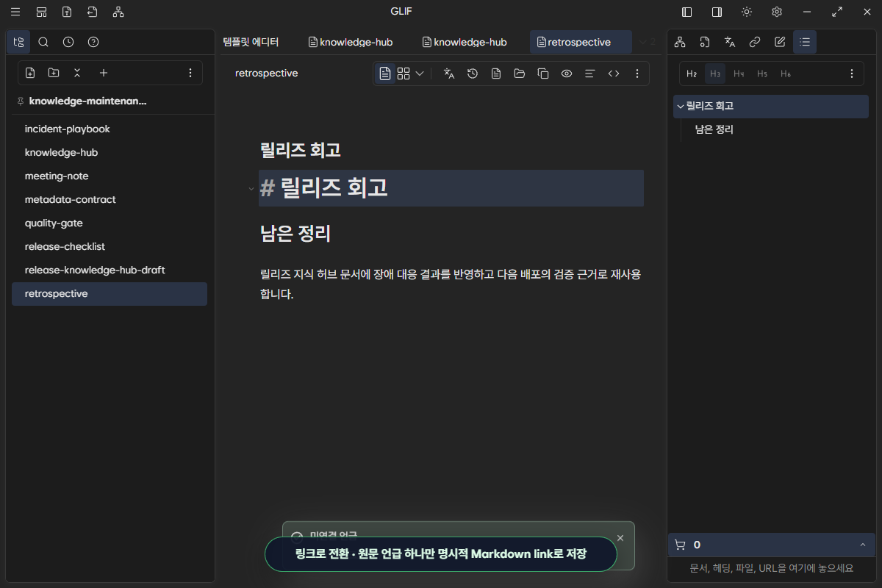
Task: Open the help question mark icon
Action: click(93, 42)
